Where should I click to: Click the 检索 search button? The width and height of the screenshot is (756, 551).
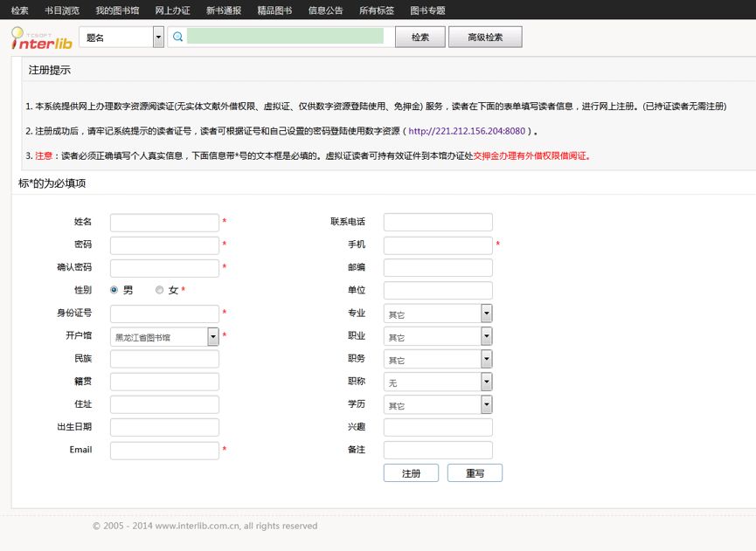coord(420,37)
